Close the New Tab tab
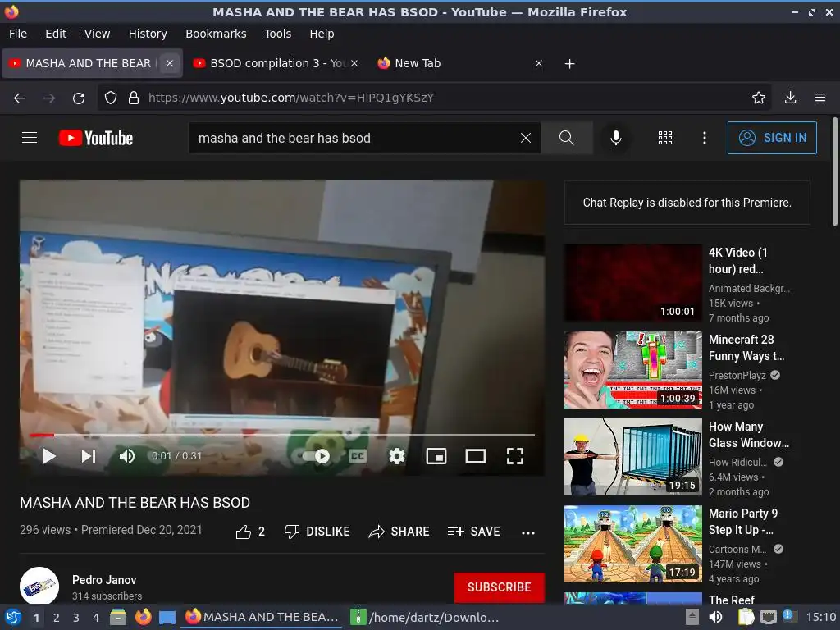 click(539, 63)
